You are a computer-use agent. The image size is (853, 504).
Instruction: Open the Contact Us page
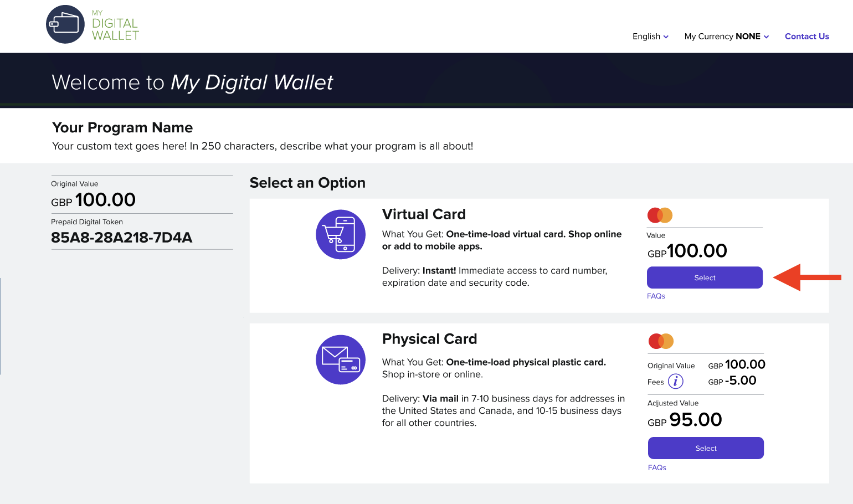coord(806,37)
